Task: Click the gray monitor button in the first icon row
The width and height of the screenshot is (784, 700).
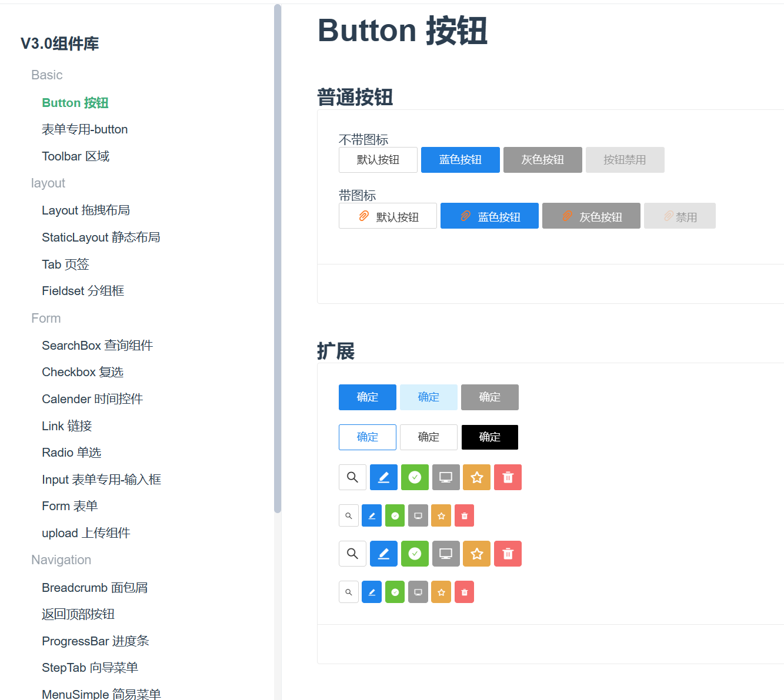Action: pyautogui.click(x=446, y=477)
